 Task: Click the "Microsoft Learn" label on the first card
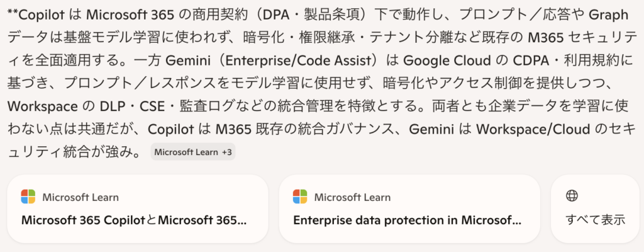coord(80,197)
